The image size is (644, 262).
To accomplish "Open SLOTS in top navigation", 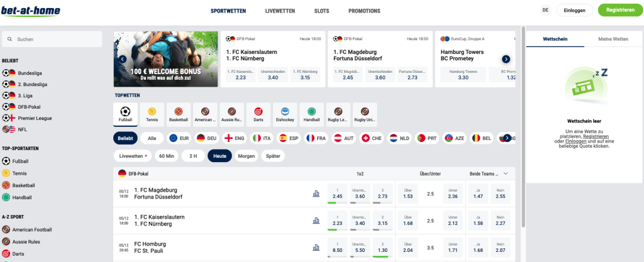I will [321, 11].
